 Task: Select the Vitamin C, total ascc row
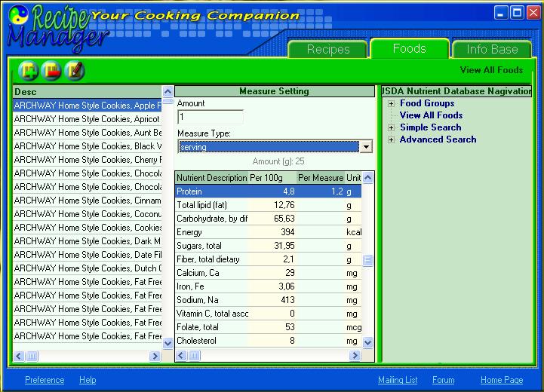(x=269, y=314)
